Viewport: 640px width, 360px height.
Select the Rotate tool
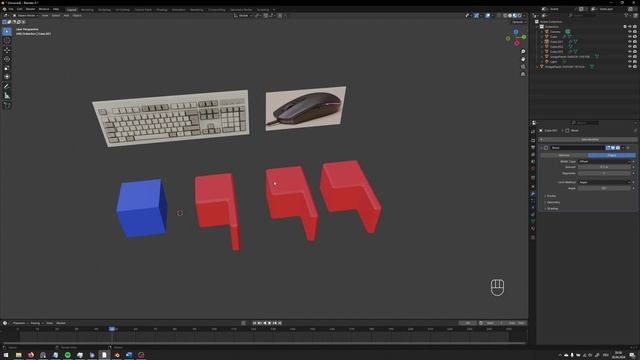[x=7, y=59]
